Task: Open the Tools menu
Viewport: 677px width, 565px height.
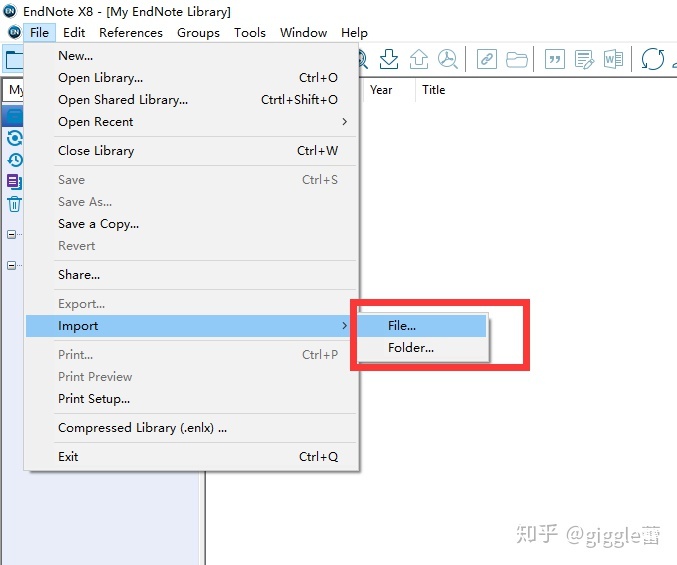Action: [x=250, y=32]
